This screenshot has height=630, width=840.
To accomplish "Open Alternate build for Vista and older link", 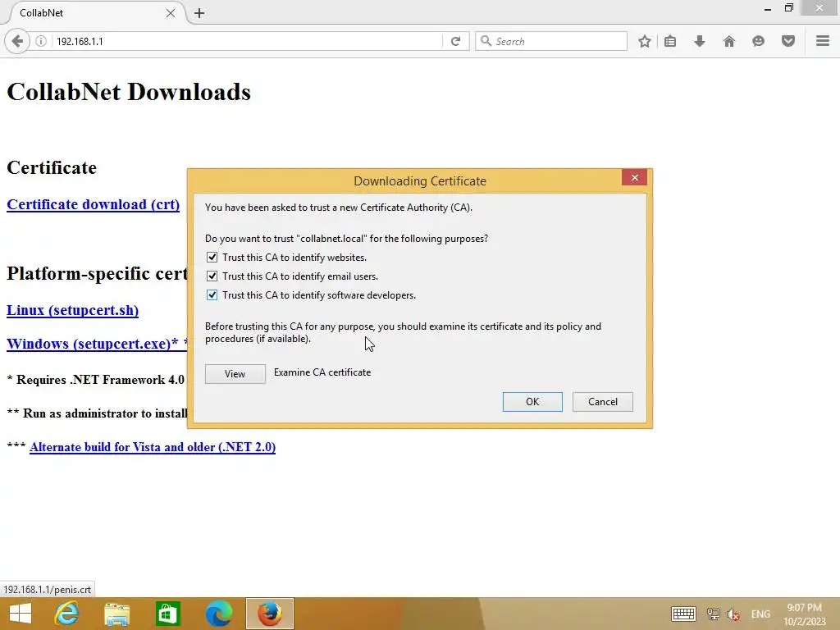I will point(153,447).
